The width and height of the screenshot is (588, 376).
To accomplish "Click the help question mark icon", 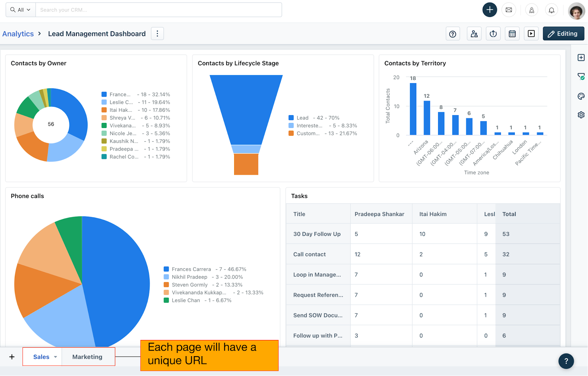I will 453,33.
